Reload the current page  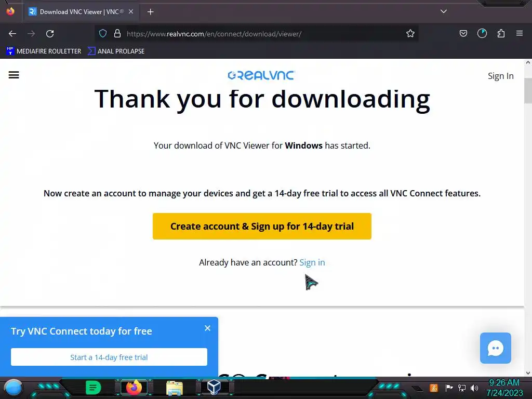(50, 34)
